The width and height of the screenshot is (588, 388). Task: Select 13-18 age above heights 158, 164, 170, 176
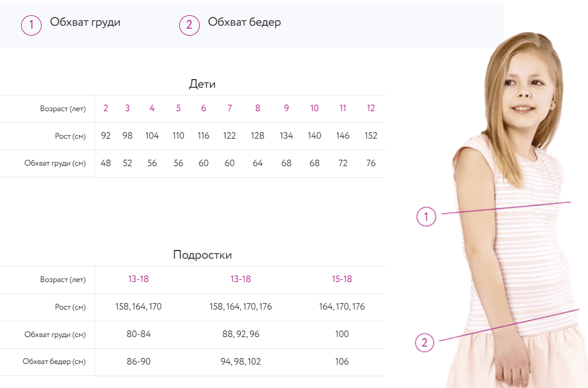click(x=241, y=279)
